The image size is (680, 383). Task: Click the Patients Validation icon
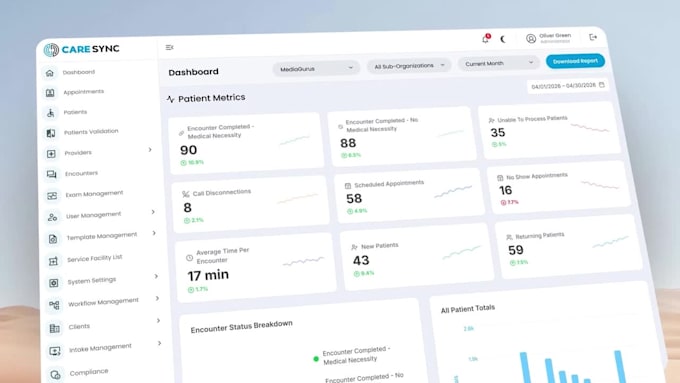pyautogui.click(x=51, y=133)
